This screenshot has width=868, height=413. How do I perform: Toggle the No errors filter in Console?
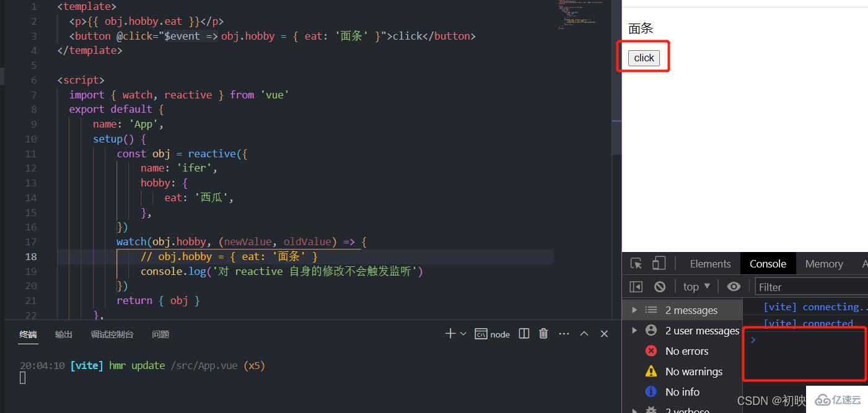click(x=686, y=350)
